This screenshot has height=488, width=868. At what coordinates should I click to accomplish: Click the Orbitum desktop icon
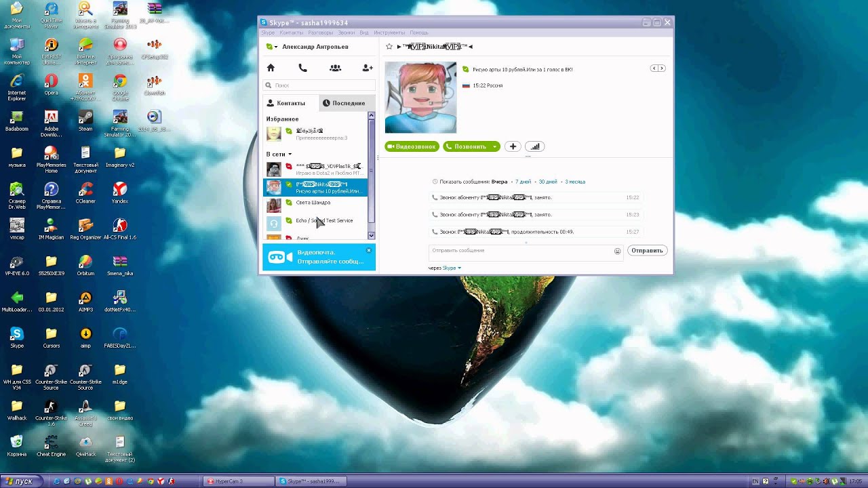(x=85, y=264)
